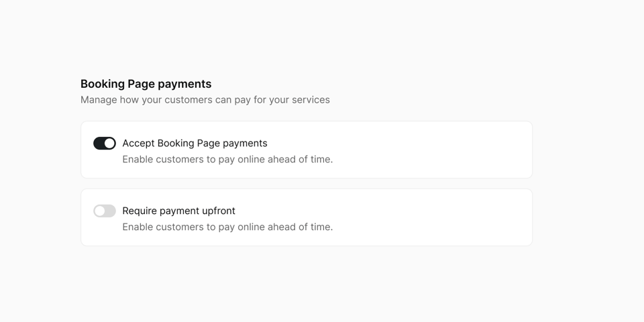Click the 'Booking Page payments' heading

[x=146, y=84]
